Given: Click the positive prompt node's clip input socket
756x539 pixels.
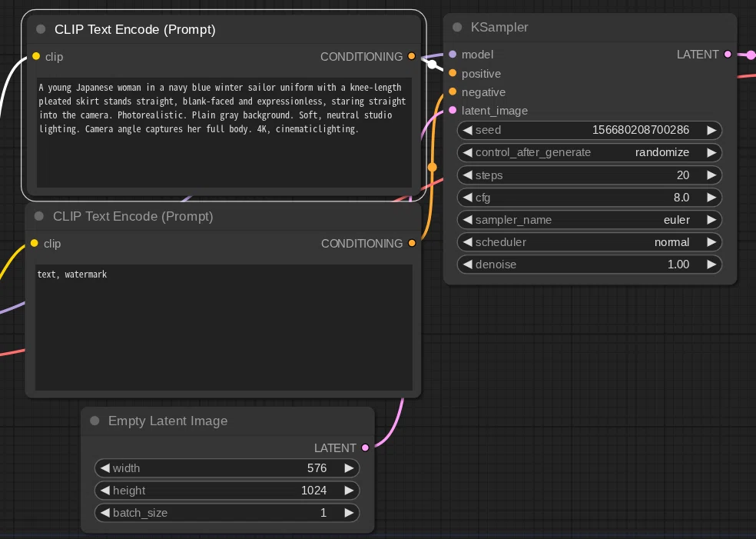Looking at the screenshot, I should [36, 56].
